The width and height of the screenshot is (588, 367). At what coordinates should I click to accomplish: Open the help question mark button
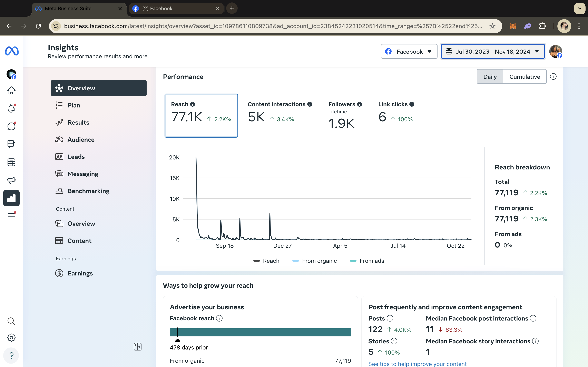click(x=11, y=356)
